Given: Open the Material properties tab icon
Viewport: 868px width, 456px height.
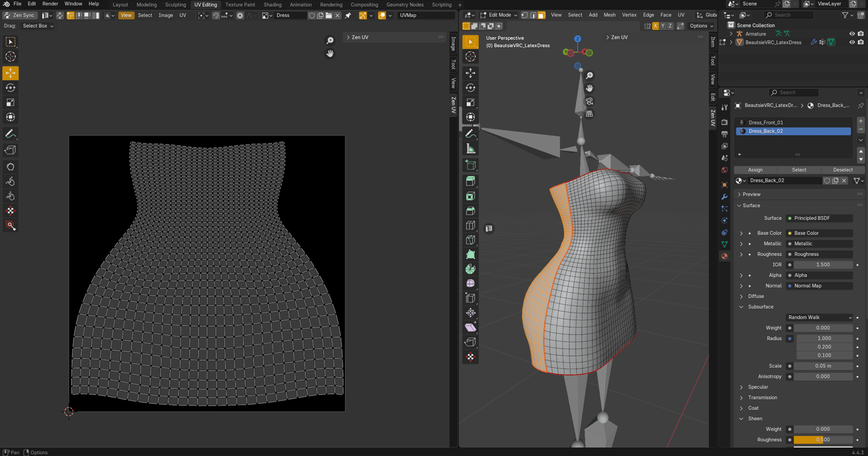Looking at the screenshot, I should [x=724, y=256].
